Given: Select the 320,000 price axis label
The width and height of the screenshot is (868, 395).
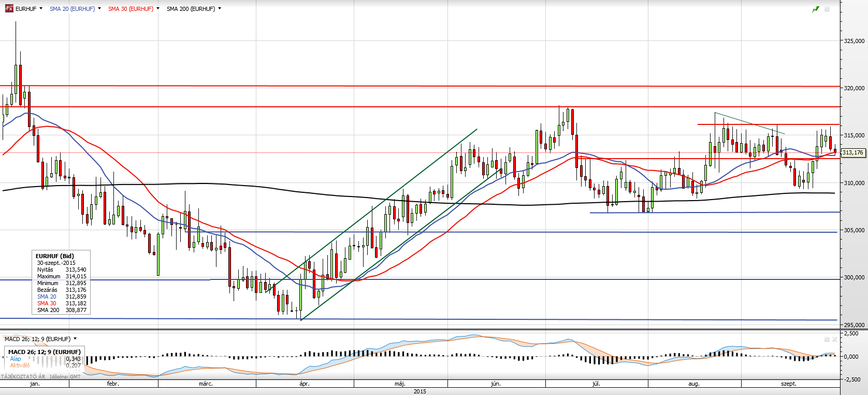Looking at the screenshot, I should (x=854, y=88).
